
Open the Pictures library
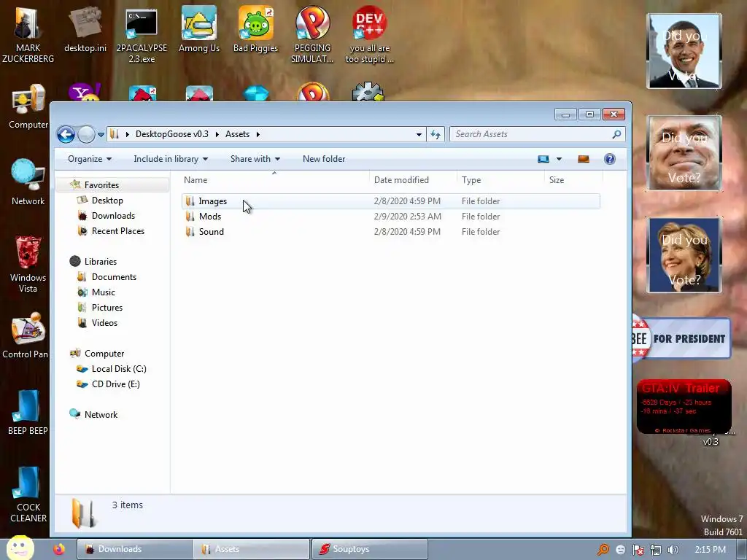(107, 307)
